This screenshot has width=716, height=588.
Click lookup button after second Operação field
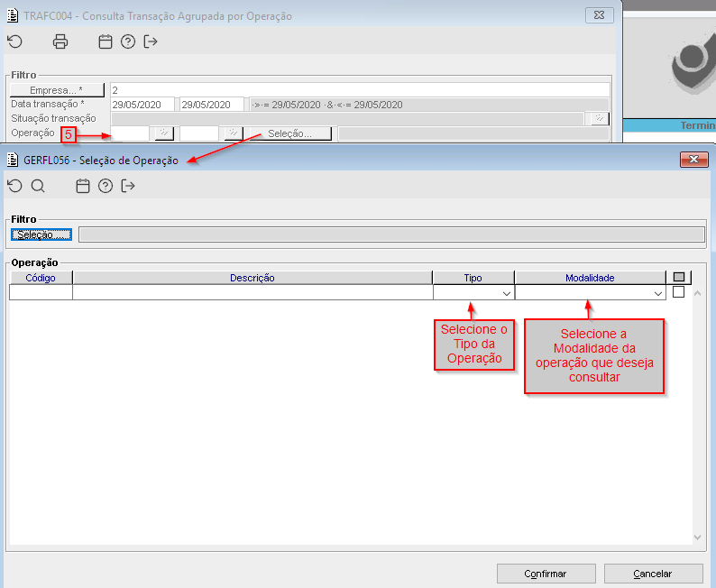pos(234,133)
